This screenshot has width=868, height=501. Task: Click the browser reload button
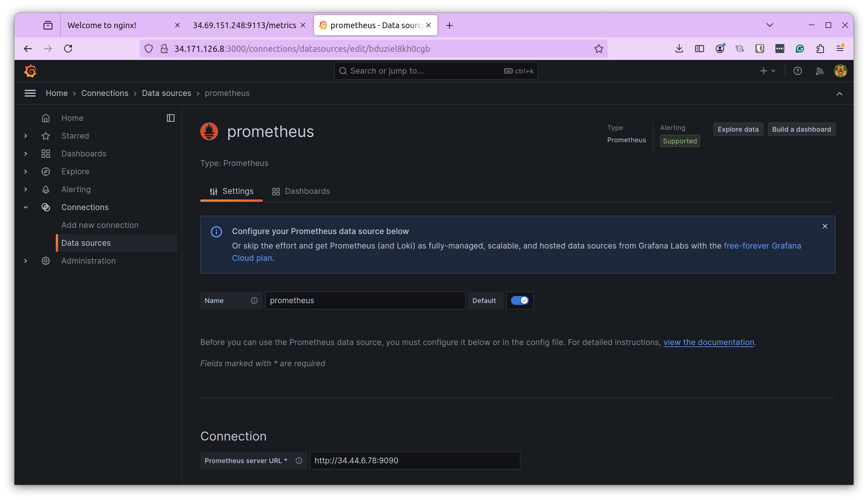click(x=68, y=49)
